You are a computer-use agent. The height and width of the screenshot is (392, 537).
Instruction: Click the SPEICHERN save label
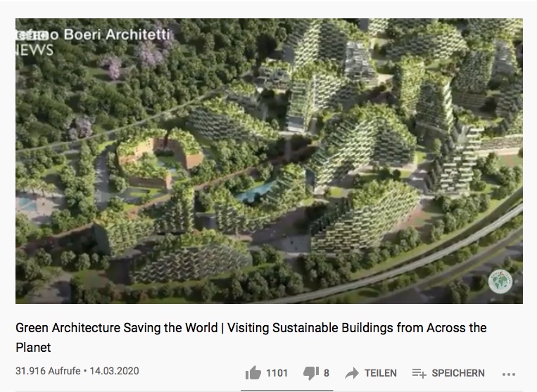458,373
